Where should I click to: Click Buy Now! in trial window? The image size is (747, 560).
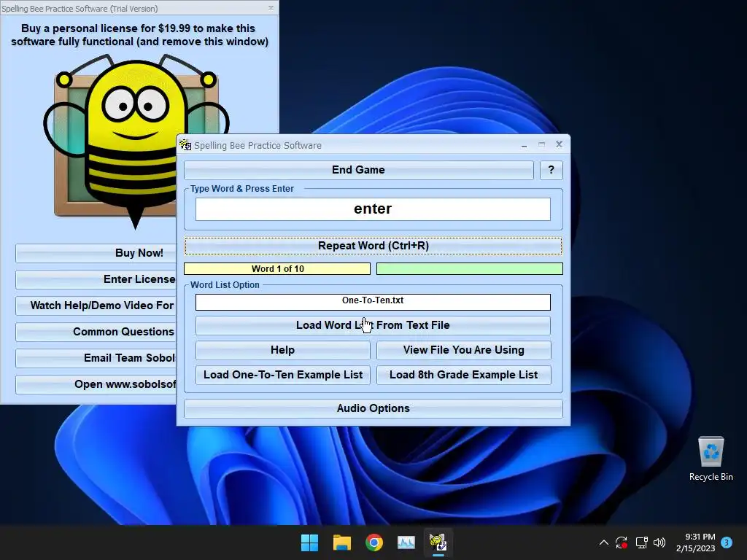point(96,253)
